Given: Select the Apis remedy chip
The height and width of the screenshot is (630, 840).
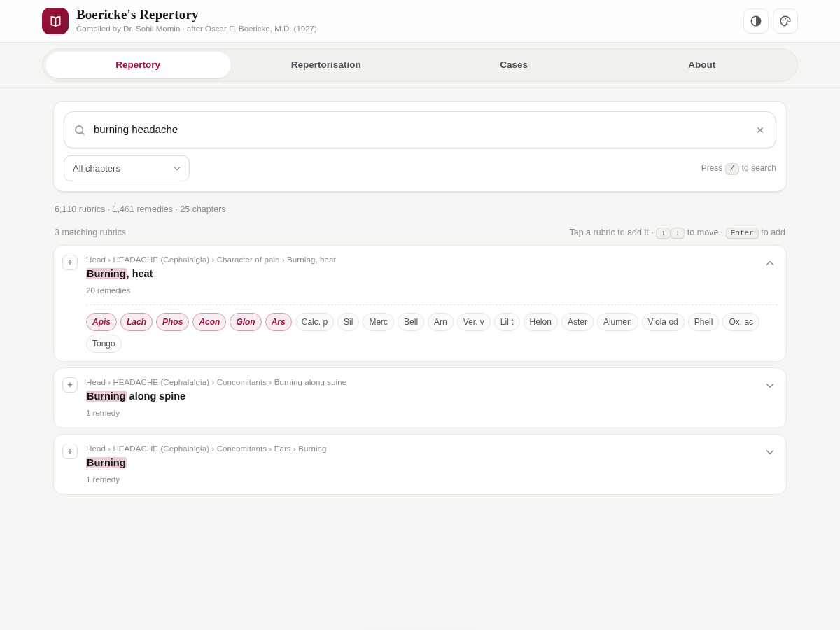Looking at the screenshot, I should coord(101,322).
